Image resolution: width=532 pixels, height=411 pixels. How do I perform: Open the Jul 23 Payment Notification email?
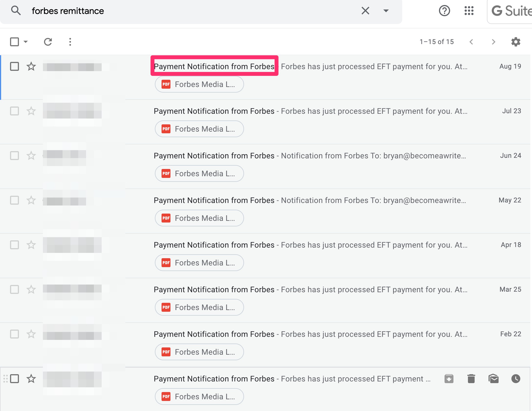coord(214,111)
